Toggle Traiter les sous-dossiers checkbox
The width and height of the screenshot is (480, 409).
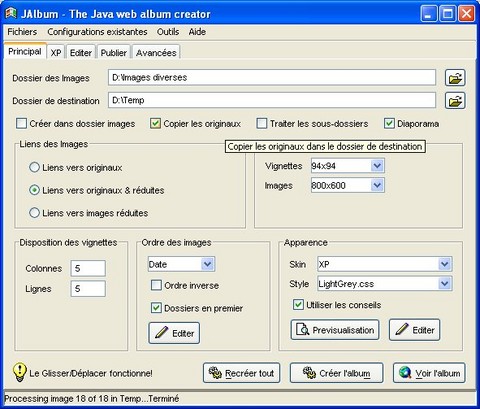[x=262, y=124]
